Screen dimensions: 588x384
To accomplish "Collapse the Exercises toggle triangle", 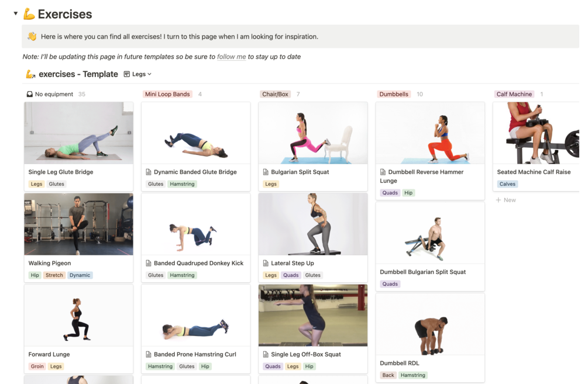I will [x=15, y=13].
